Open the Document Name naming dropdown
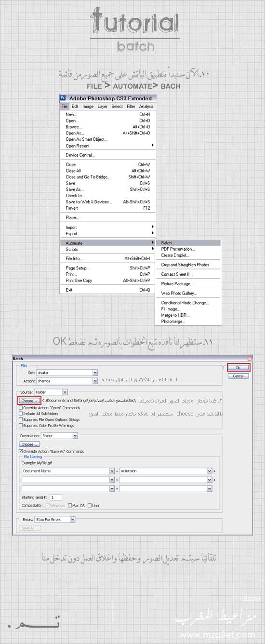265x644 pixels. tap(68, 471)
